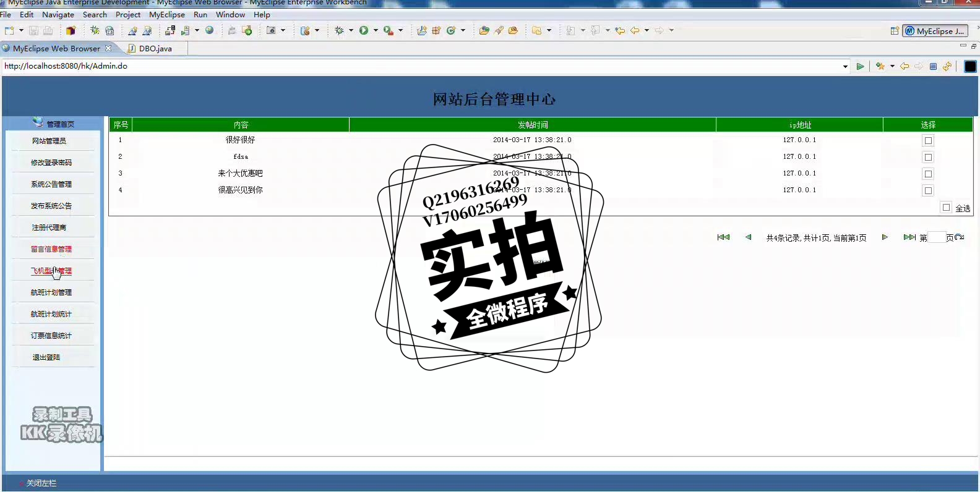Open the Window menu
Viewport: 980px width, 492px height.
coord(230,14)
